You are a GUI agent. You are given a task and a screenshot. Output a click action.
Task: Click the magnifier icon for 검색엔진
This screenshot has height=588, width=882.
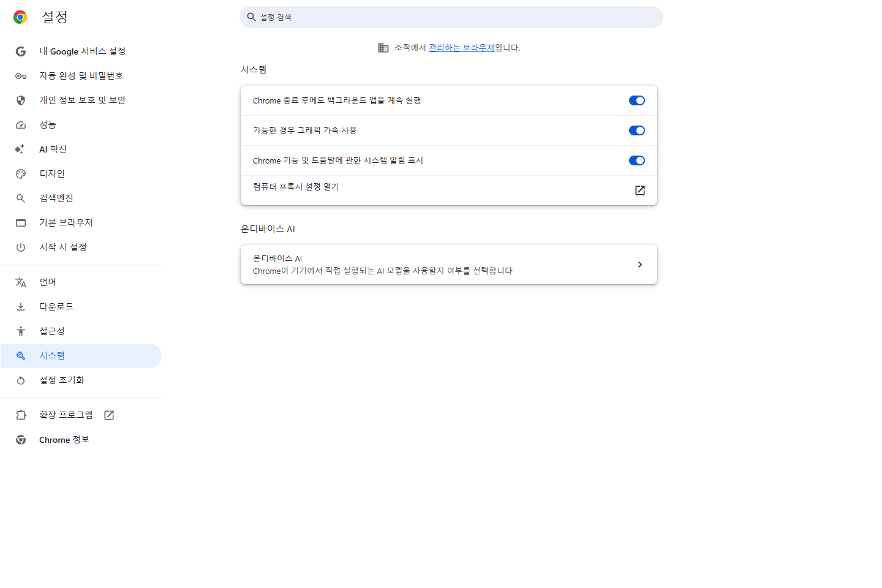(x=21, y=198)
